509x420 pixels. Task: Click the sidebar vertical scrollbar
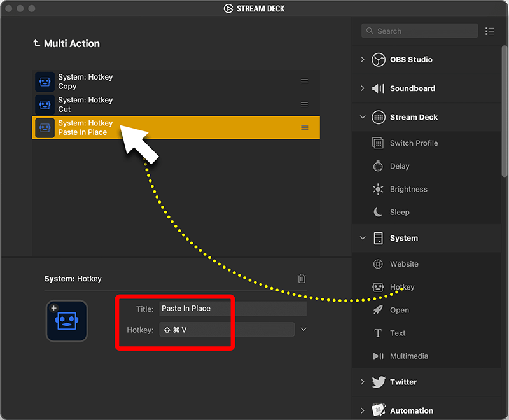pyautogui.click(x=504, y=111)
